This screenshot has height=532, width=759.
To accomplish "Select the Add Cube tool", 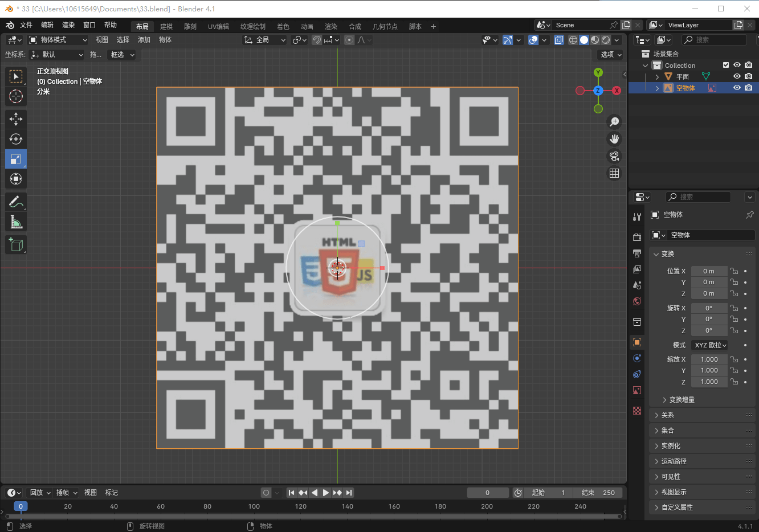I will point(16,244).
